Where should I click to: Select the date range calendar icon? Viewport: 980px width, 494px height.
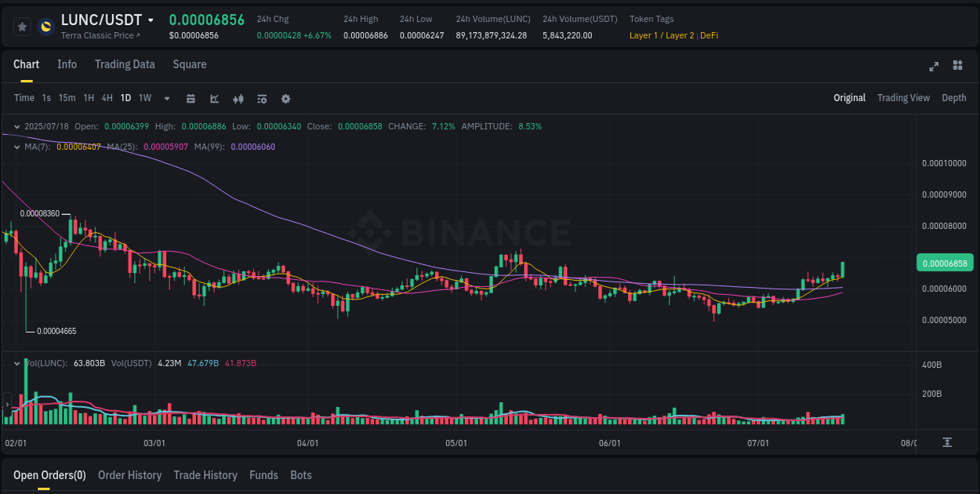coord(191,99)
